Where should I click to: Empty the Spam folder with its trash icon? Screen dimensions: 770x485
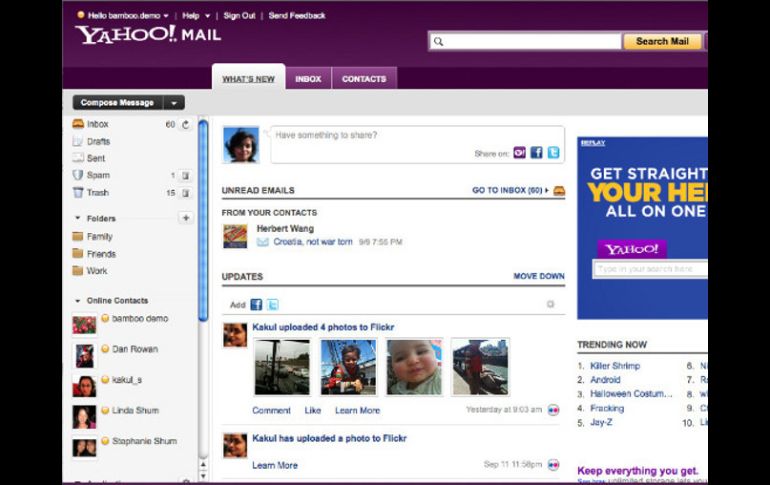coord(185,176)
